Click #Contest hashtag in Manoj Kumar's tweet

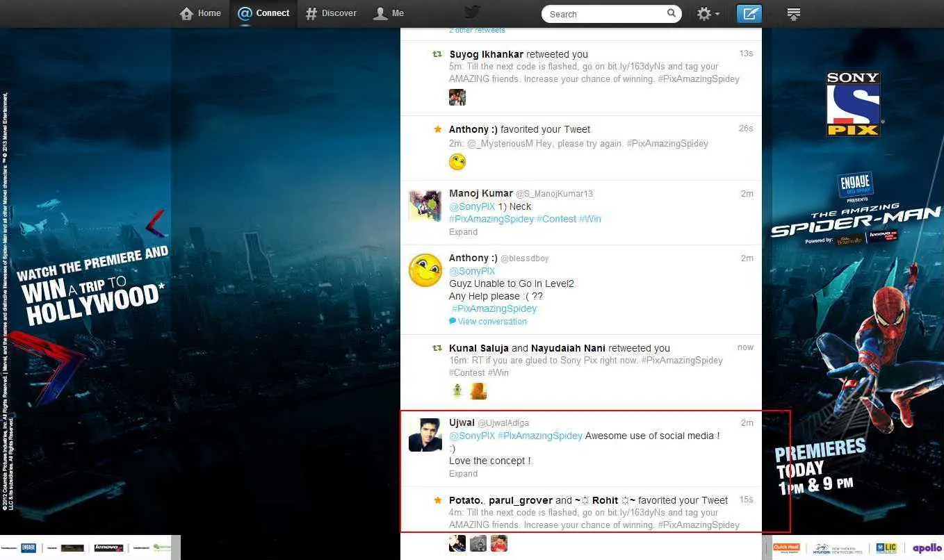(x=556, y=219)
